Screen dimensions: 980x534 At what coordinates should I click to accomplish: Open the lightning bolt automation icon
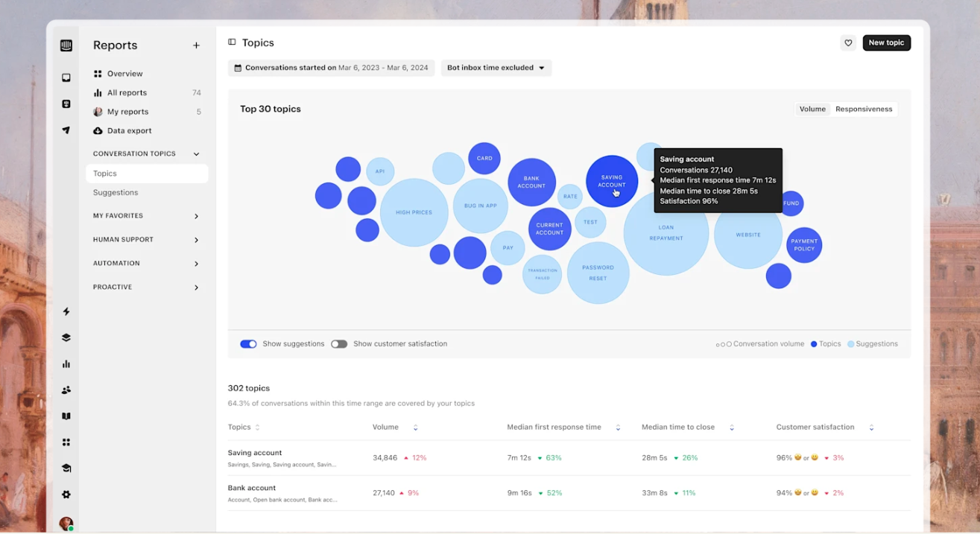point(66,311)
